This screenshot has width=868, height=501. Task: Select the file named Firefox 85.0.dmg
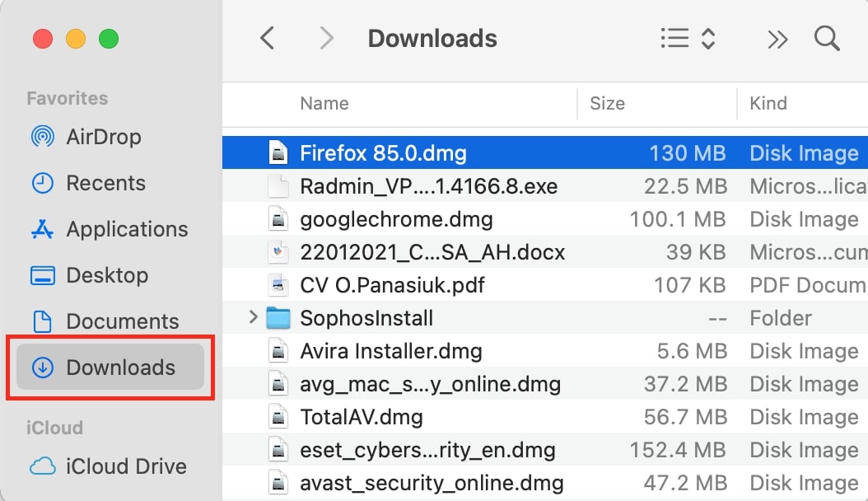tap(383, 153)
